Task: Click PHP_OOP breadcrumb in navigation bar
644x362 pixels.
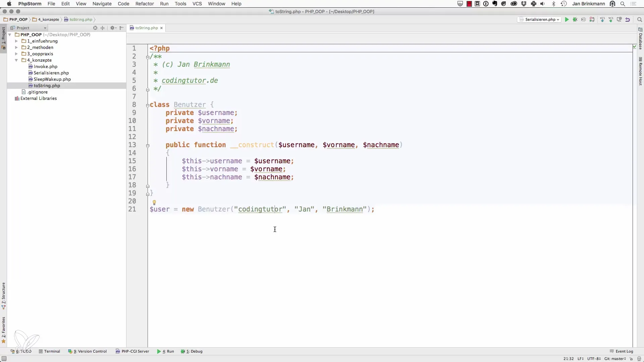Action: coord(16,19)
